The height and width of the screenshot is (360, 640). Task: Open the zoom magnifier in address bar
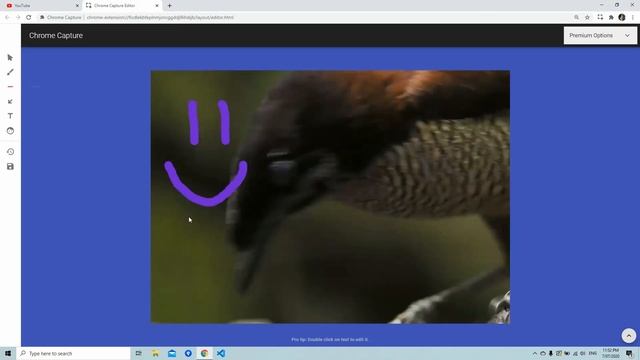(x=576, y=18)
